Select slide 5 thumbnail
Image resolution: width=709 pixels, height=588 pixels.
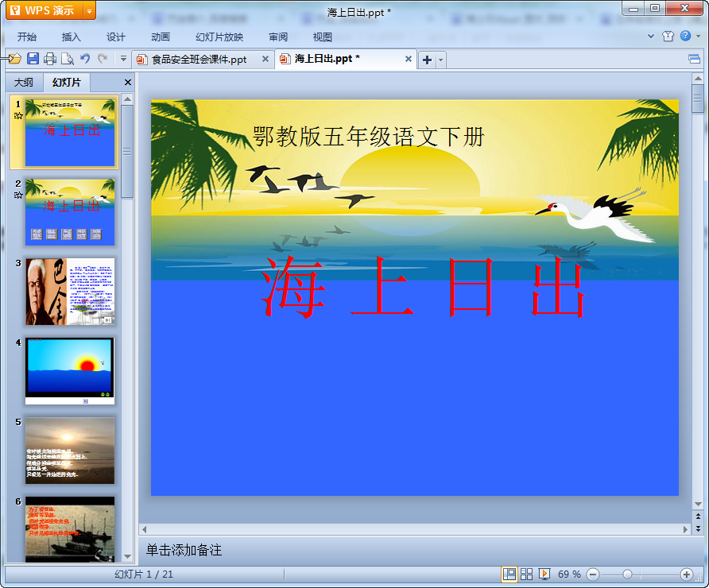point(70,451)
